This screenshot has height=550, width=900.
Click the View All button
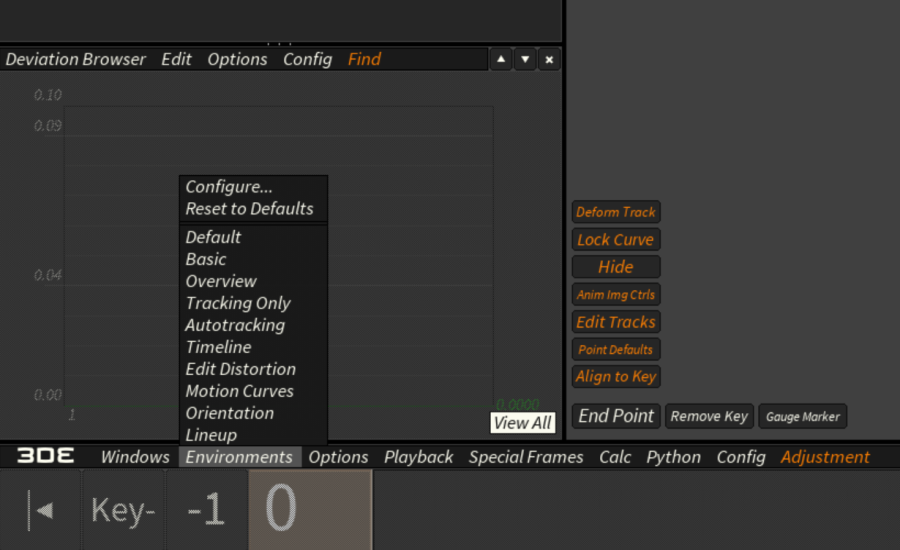coord(523,423)
